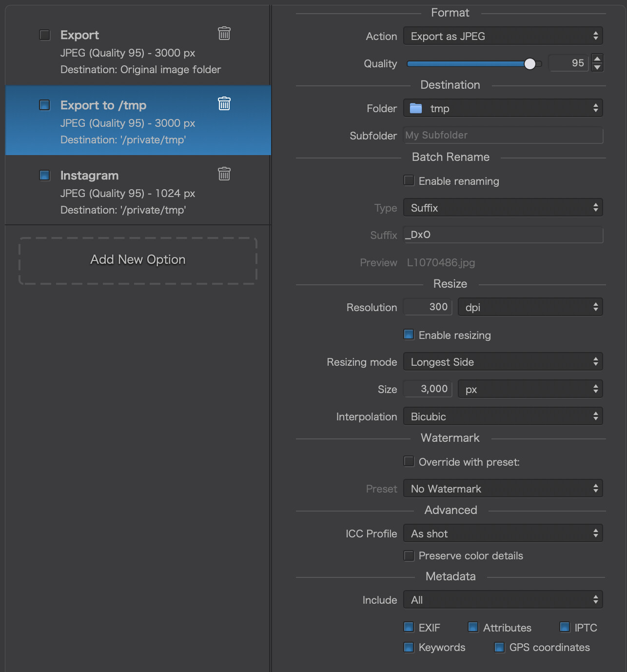The image size is (627, 672).
Task: Open the ICC Profile dropdown
Action: [x=503, y=534]
